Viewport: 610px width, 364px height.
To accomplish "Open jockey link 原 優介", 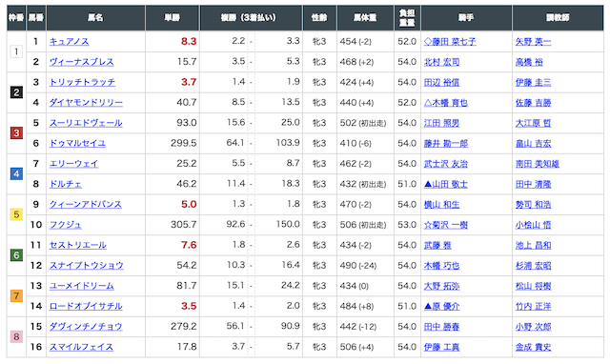I will click(441, 307).
